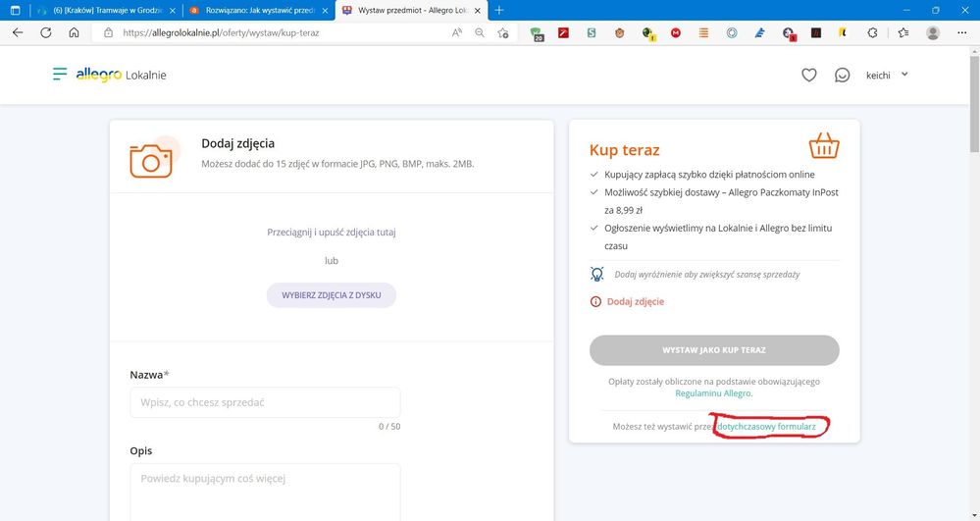Click the lightbulb icon near Dodaj wyróżnienie

pos(596,274)
